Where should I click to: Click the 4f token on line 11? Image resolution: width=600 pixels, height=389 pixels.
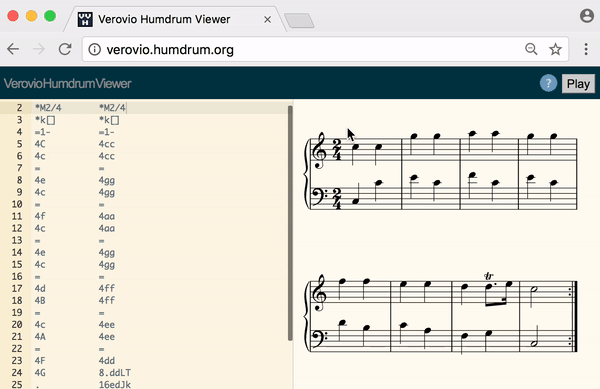(x=40, y=216)
